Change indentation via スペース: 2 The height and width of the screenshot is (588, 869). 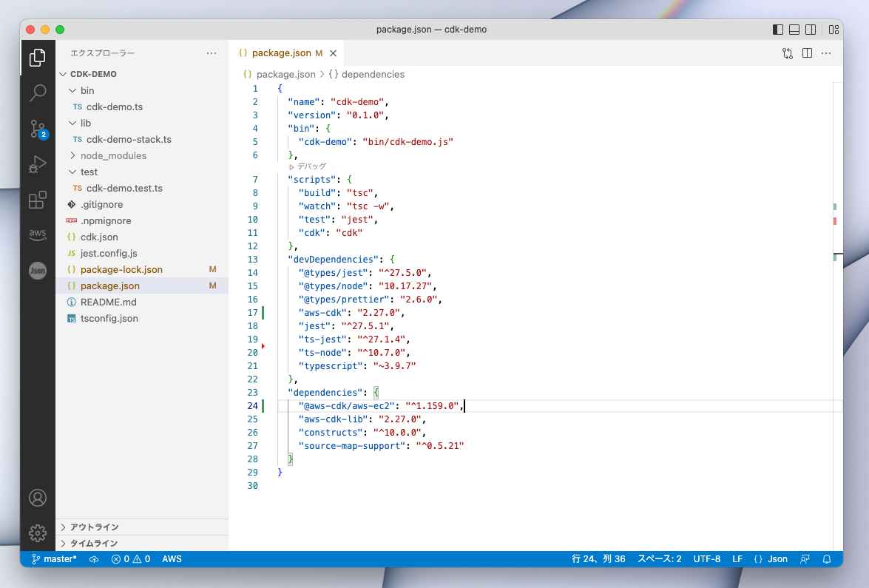(x=660, y=559)
